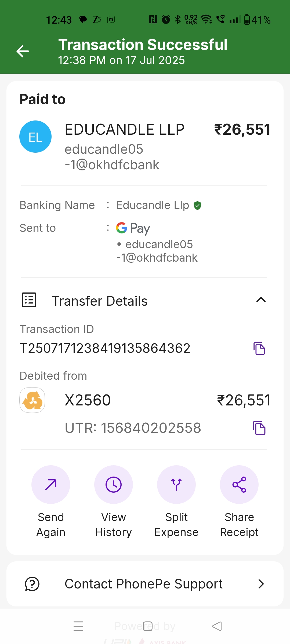The width and height of the screenshot is (290, 644).
Task: Tap the Send Again arrow icon
Action: 51,484
